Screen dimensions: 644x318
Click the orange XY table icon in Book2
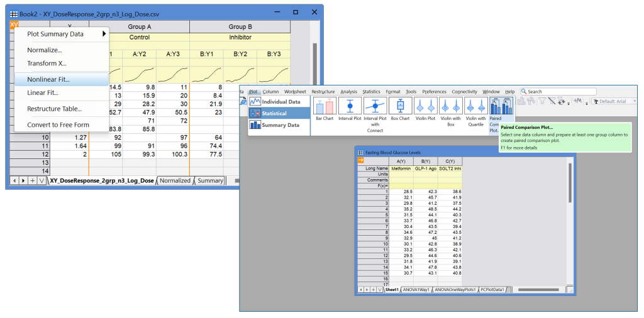point(14,25)
